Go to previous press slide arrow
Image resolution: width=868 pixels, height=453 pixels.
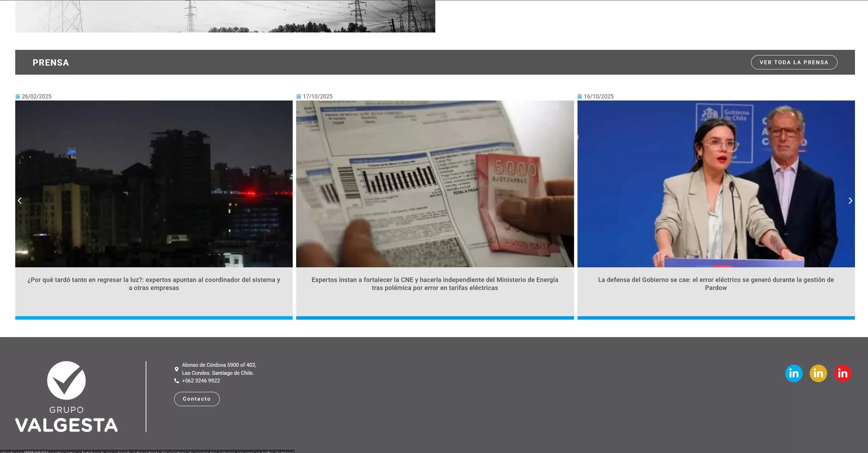click(x=19, y=200)
